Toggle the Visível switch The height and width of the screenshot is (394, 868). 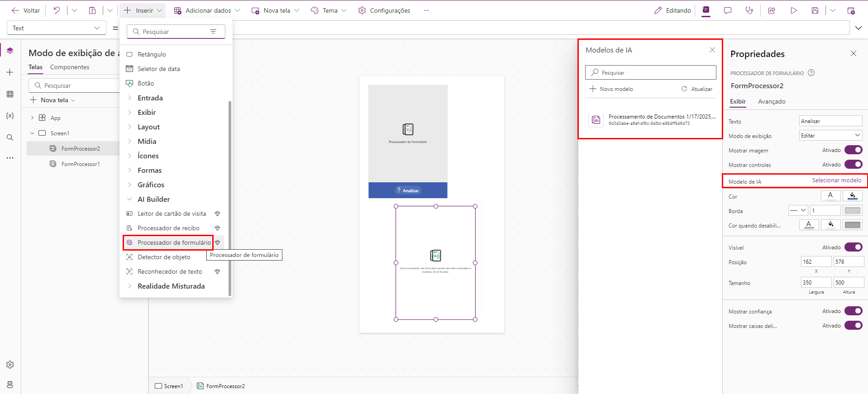pos(854,247)
